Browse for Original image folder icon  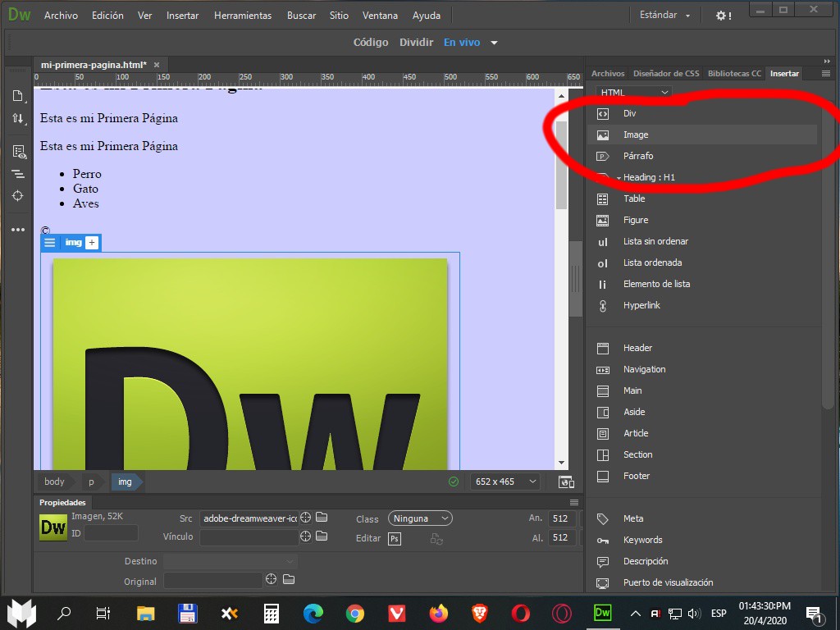289,579
